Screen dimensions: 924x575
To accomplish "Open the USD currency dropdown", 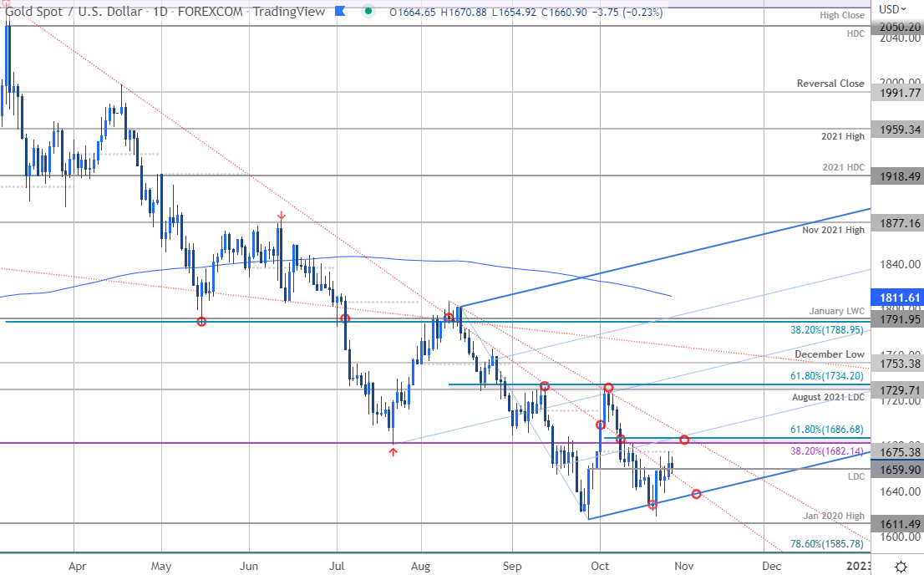I will click(x=893, y=9).
